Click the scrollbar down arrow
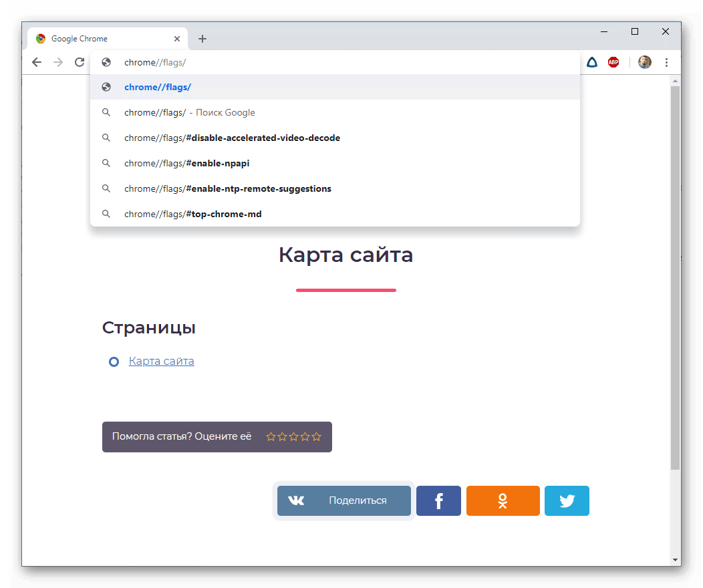This screenshot has height=588, width=703. pos(675,560)
